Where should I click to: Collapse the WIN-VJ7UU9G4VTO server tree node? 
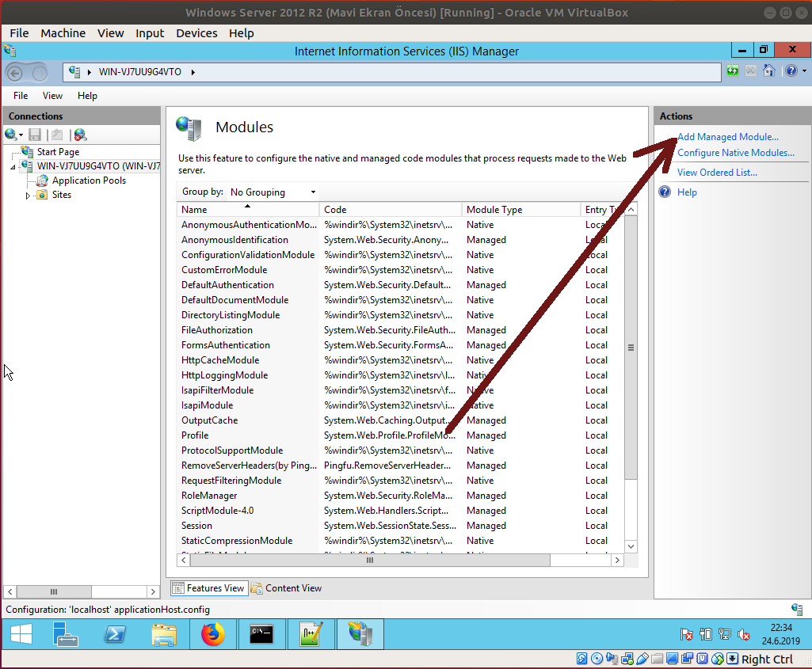click(x=13, y=167)
